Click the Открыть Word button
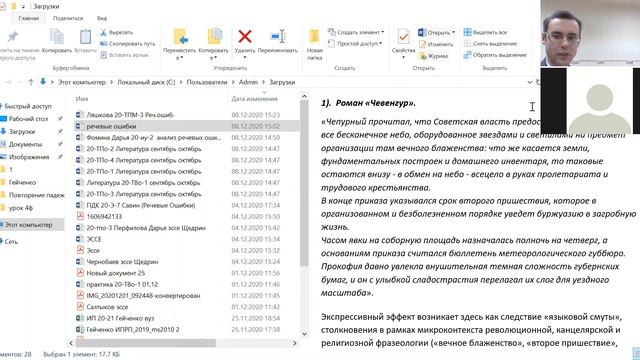The width and height of the screenshot is (640, 360). click(433, 32)
